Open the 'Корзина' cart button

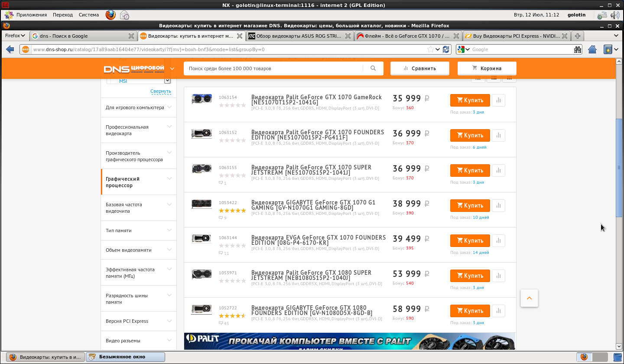click(487, 68)
